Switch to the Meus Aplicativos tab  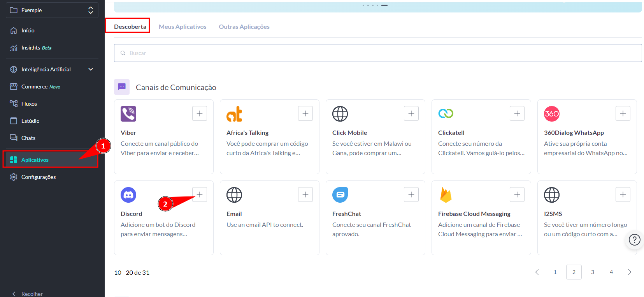pyautogui.click(x=182, y=27)
